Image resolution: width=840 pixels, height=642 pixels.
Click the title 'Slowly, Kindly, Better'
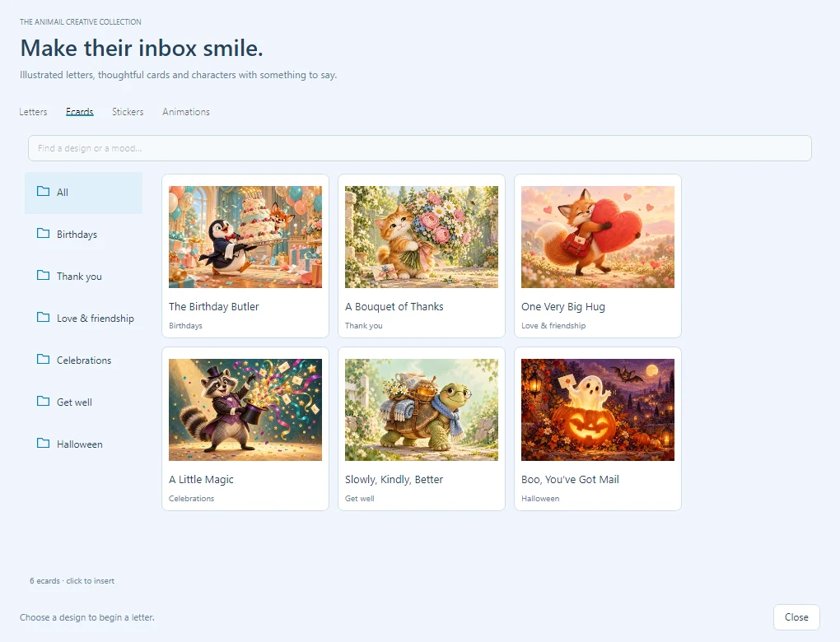394,480
